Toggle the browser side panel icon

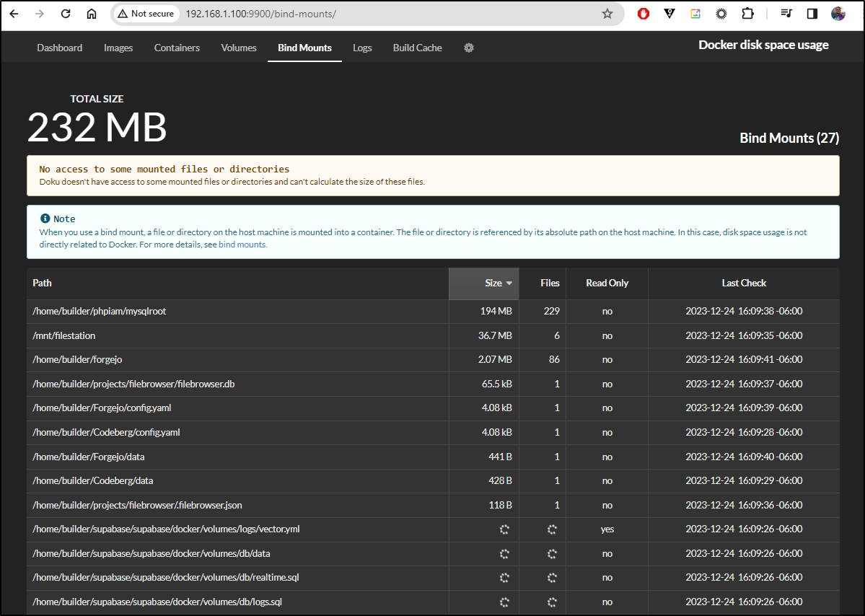[812, 14]
